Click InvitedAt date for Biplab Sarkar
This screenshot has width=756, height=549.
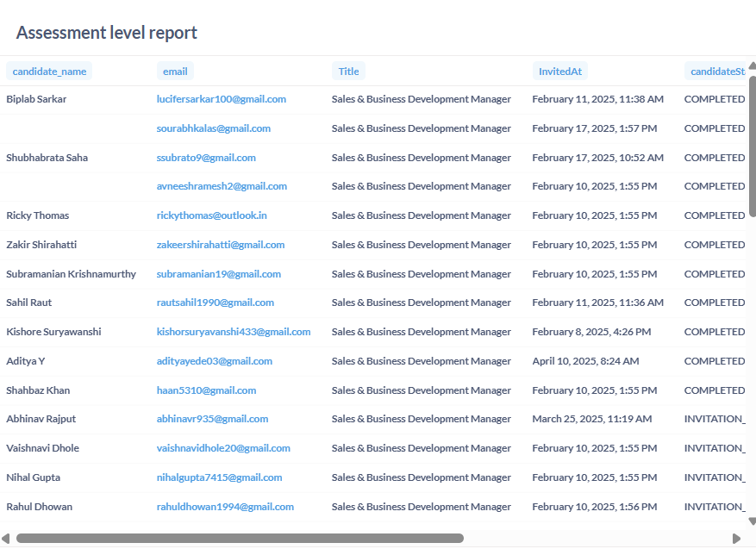point(598,99)
